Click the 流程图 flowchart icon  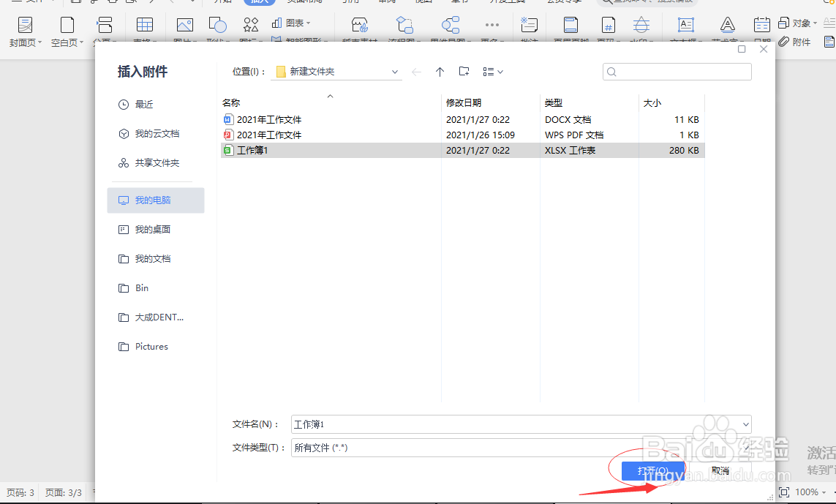pos(404,25)
